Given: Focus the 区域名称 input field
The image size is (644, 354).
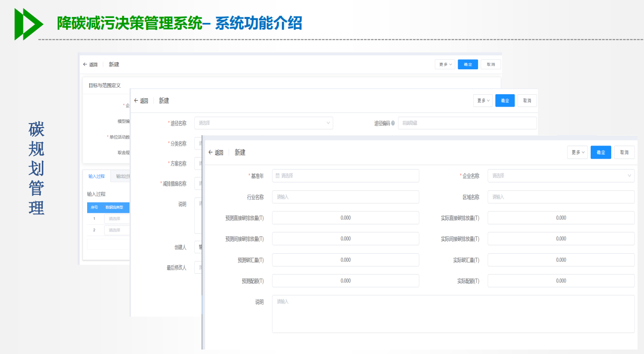Looking at the screenshot, I should [561, 197].
